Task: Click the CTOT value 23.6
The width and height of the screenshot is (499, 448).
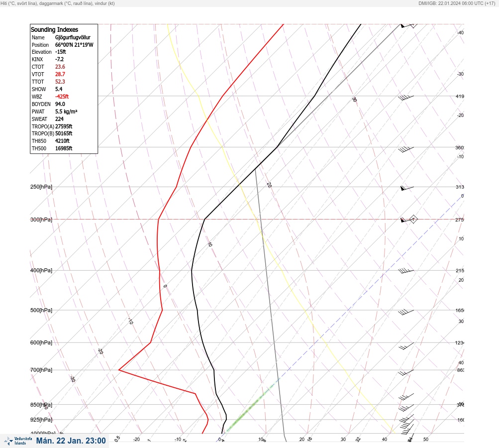Action: 60,67
